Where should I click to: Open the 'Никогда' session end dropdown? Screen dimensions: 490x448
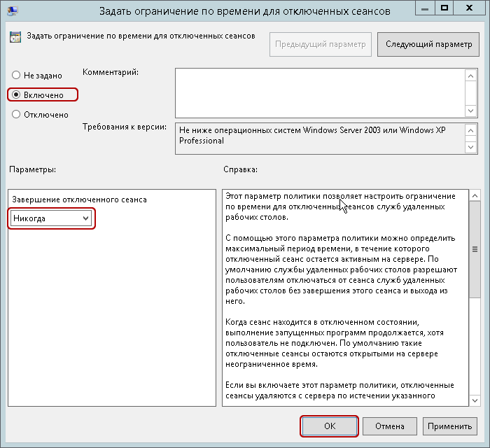pos(51,218)
